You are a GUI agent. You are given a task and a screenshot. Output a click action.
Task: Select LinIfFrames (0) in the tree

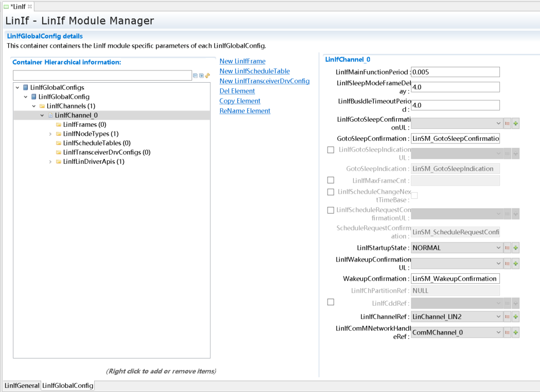(x=84, y=124)
